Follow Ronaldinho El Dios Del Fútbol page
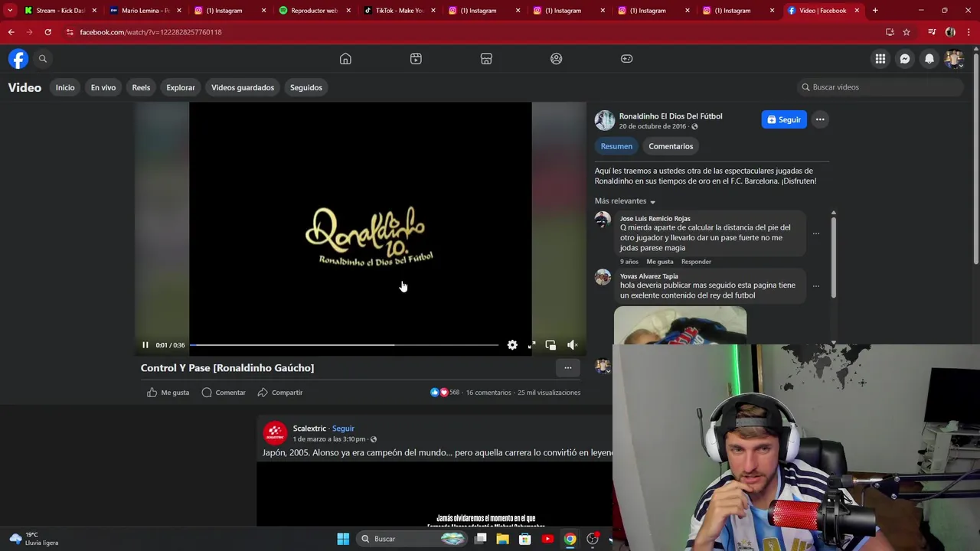The height and width of the screenshot is (551, 980). [x=784, y=119]
